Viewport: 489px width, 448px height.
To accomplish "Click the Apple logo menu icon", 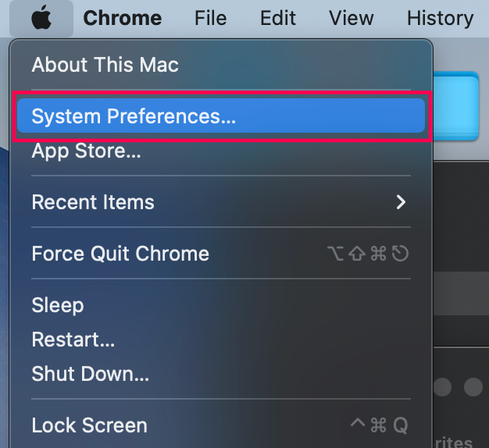I will pos(41,18).
